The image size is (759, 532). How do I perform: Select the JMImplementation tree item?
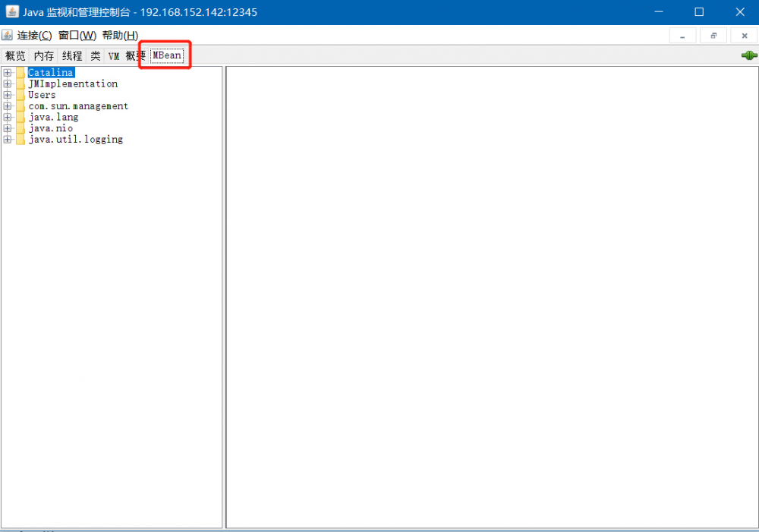(73, 83)
